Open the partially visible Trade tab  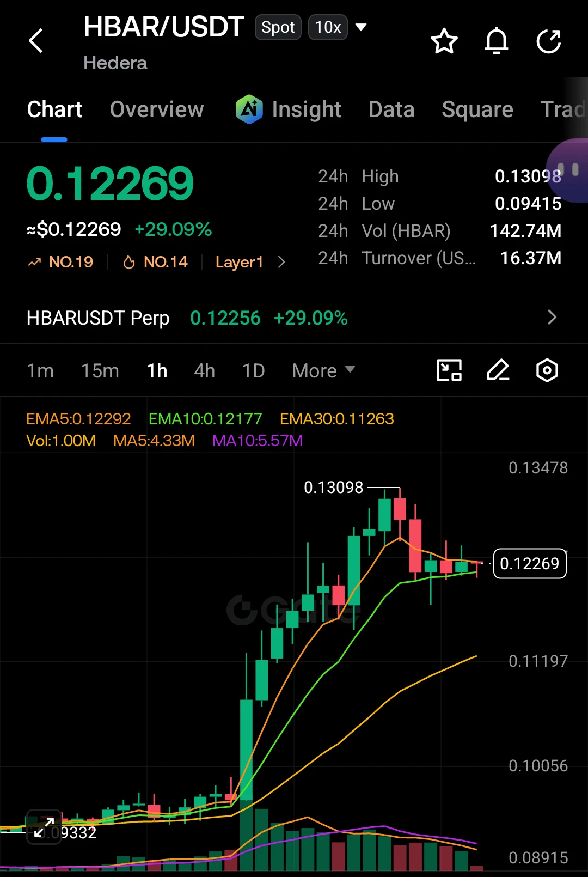[x=563, y=109]
